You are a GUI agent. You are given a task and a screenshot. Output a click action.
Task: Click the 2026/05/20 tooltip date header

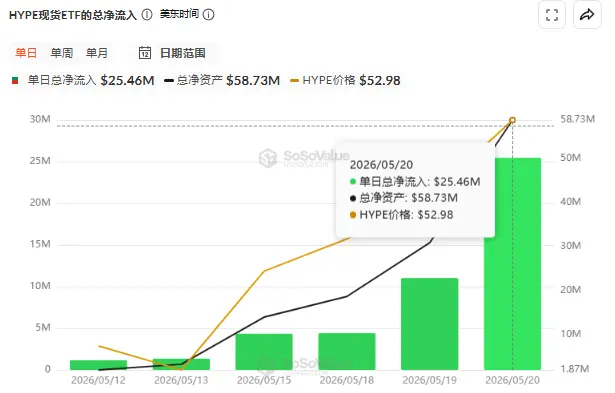381,164
